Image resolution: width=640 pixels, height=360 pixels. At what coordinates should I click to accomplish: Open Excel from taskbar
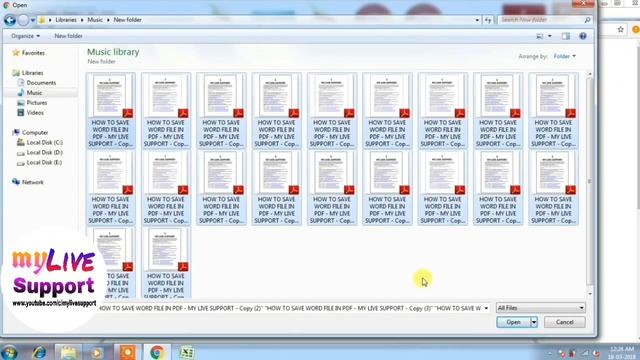(x=187, y=352)
